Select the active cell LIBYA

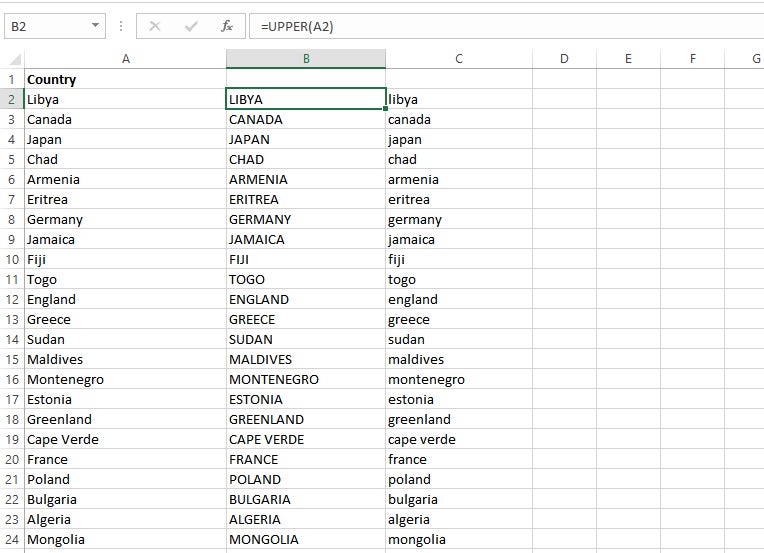tap(306, 99)
